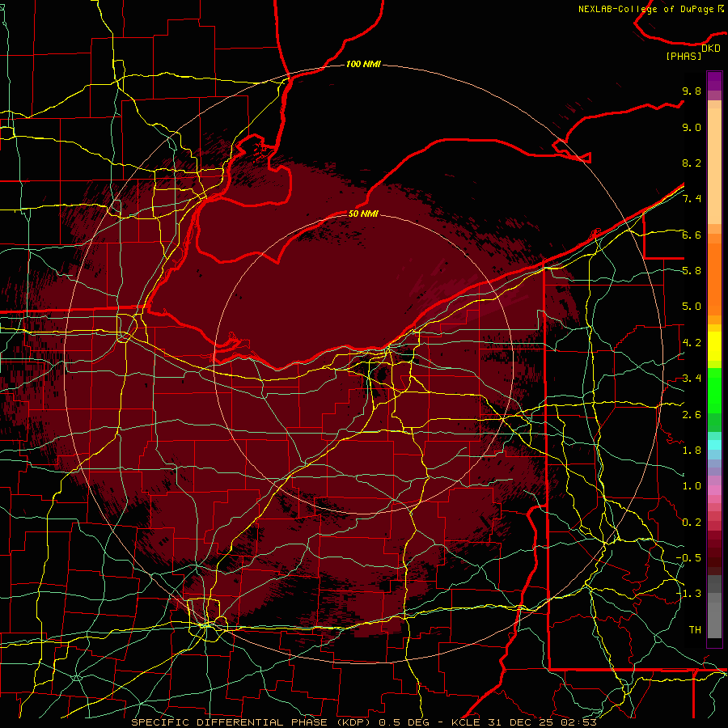Image resolution: width=728 pixels, height=728 pixels.
Task: Click the 5.0 scale value
Action: point(692,307)
